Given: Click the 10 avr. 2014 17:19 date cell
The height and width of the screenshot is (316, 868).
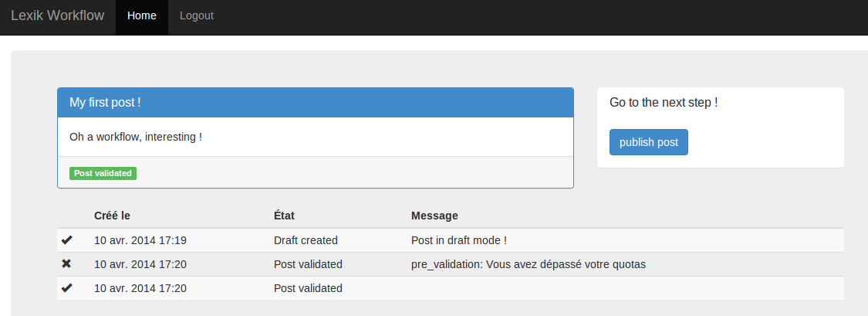Looking at the screenshot, I should tap(140, 240).
